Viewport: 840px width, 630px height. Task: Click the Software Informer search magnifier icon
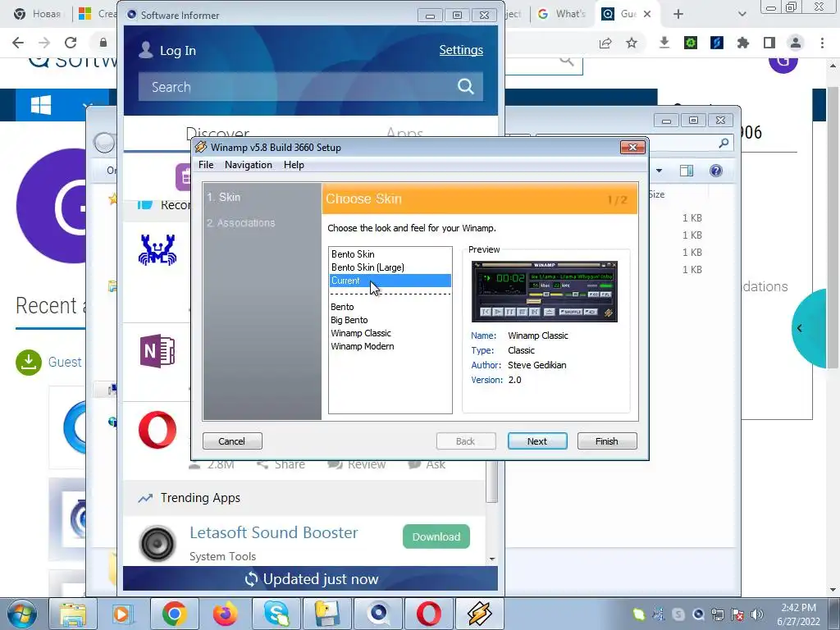coord(466,86)
